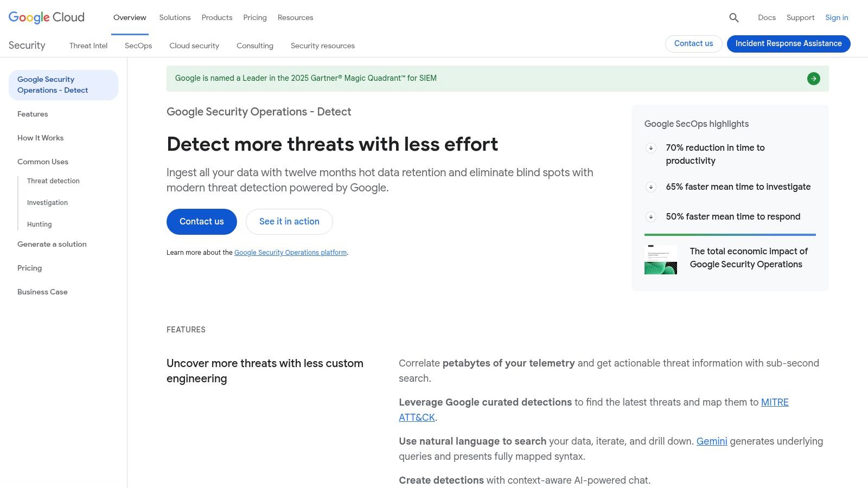
Task: Click the FEATURES section label
Action: coord(186,330)
